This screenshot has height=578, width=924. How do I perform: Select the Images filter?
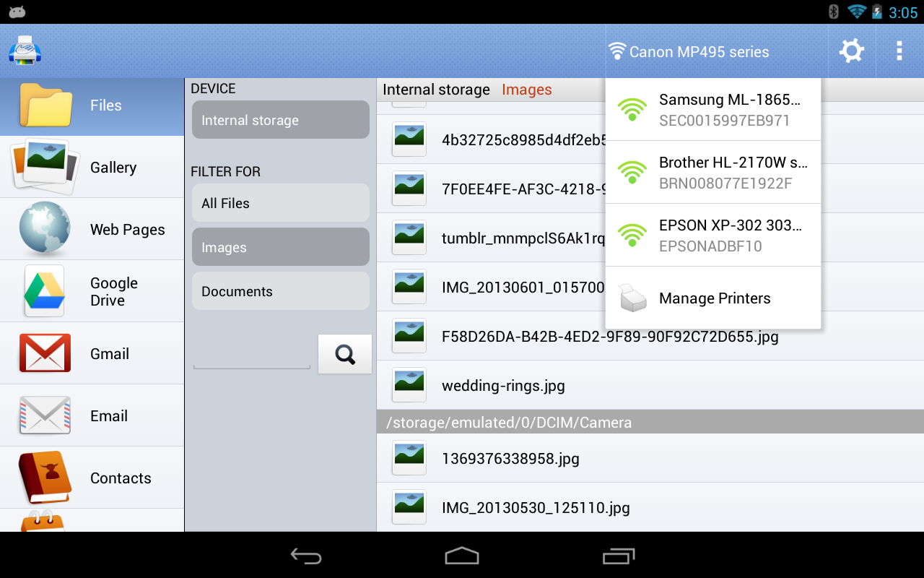[x=280, y=247]
